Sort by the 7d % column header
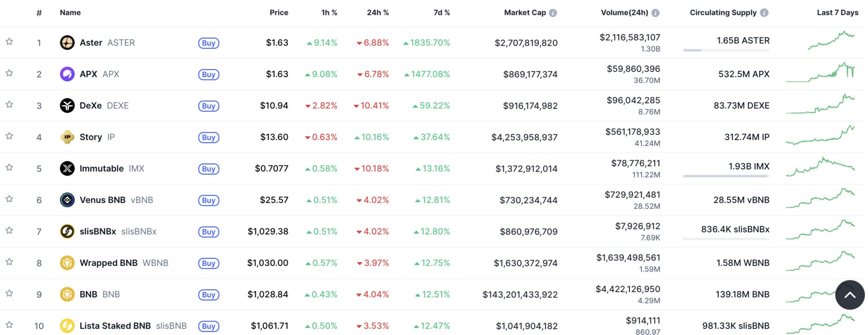The image size is (868, 335). tap(441, 13)
